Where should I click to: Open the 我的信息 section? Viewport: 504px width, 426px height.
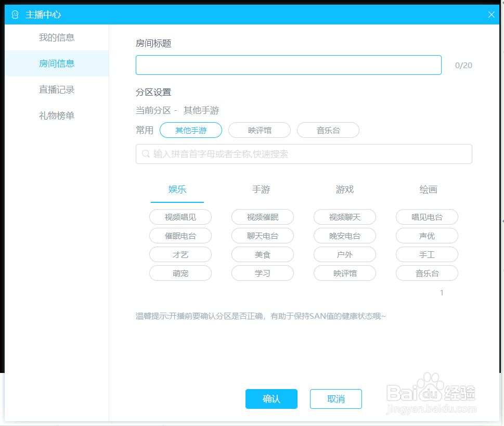point(56,37)
